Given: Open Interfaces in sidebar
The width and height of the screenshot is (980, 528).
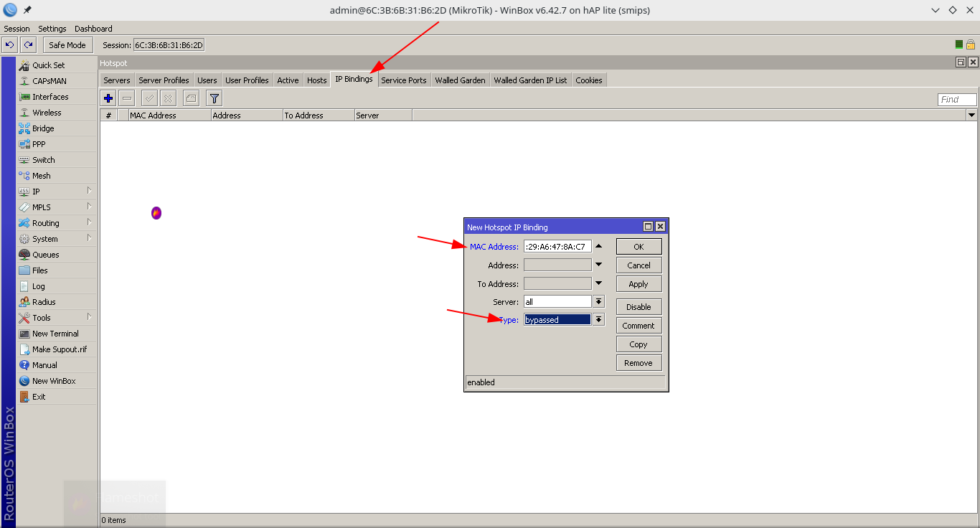Looking at the screenshot, I should coord(57,97).
